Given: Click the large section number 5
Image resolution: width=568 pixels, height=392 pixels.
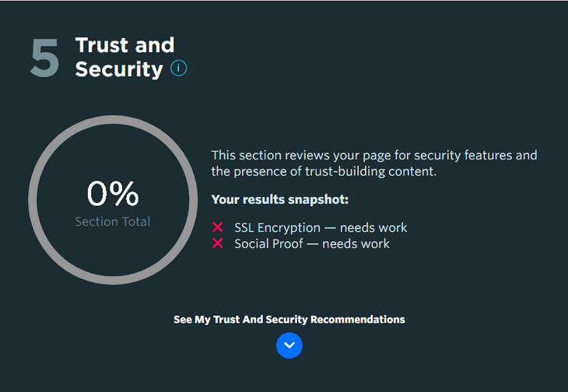Looking at the screenshot, I should [44, 58].
